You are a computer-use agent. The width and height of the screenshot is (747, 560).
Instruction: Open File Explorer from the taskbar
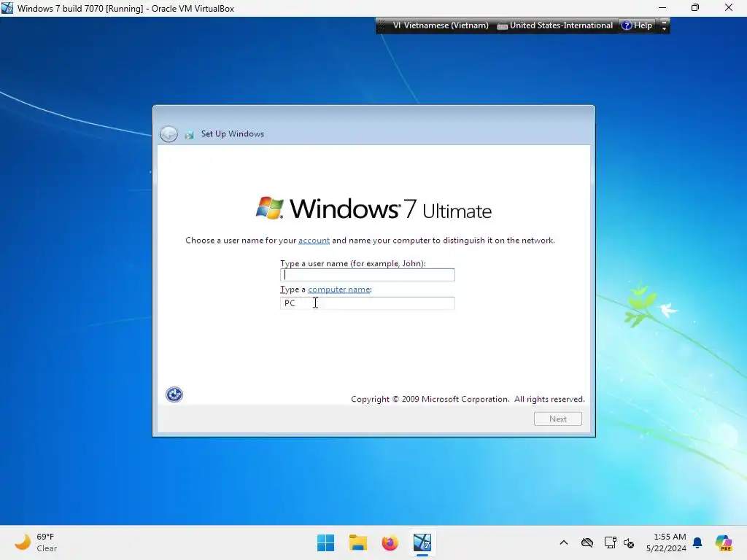357,542
